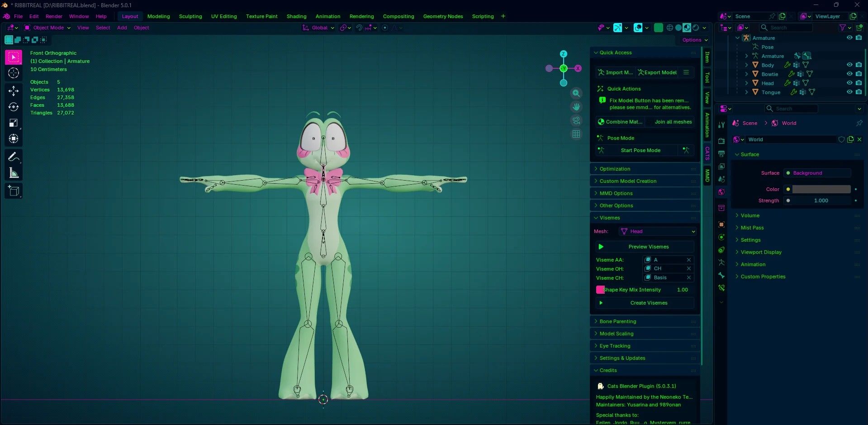Screen dimensions: 868x425
Task: Click the Create Visemes button
Action: (x=645, y=303)
